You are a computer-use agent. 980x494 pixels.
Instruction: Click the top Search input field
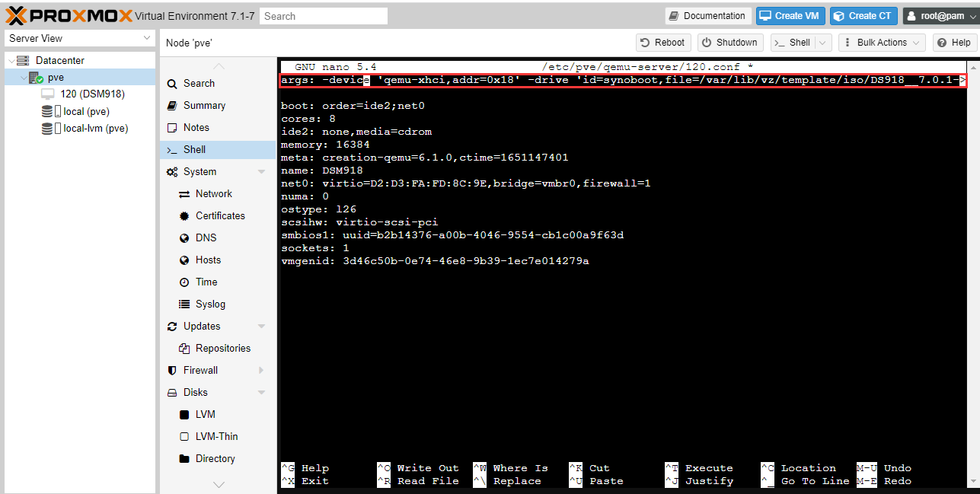[324, 16]
